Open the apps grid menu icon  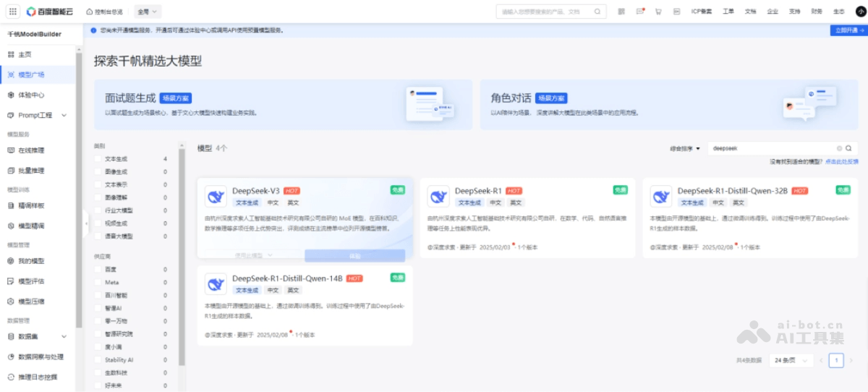(x=14, y=12)
